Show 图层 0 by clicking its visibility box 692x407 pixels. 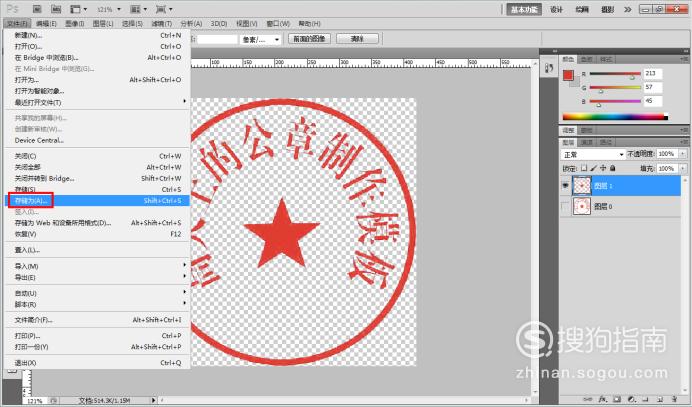click(565, 206)
